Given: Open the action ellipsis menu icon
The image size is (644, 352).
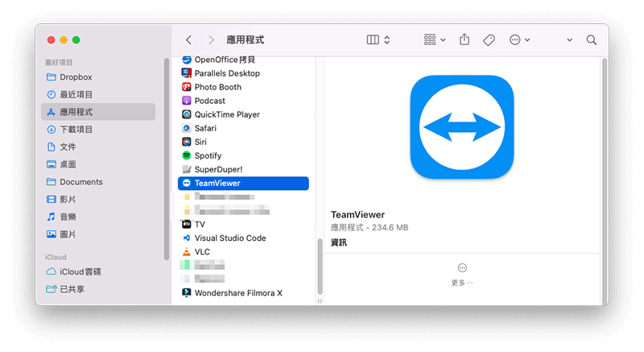Looking at the screenshot, I should [514, 39].
